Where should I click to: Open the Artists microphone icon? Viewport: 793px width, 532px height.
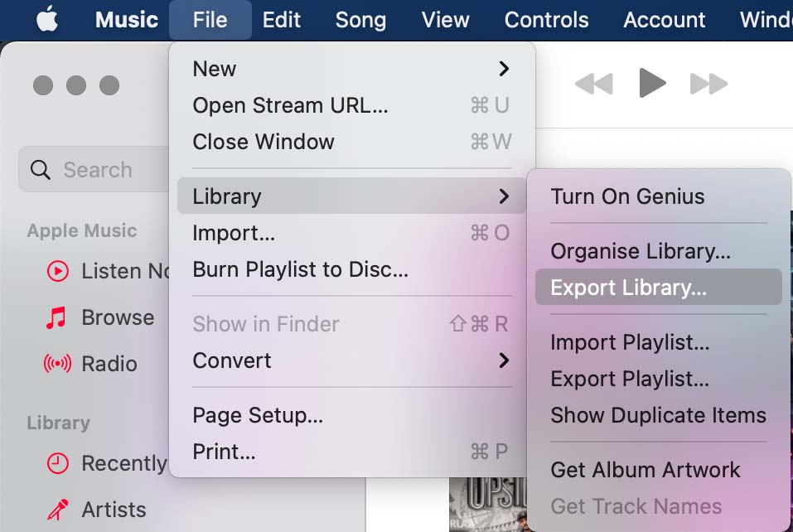coord(57,510)
